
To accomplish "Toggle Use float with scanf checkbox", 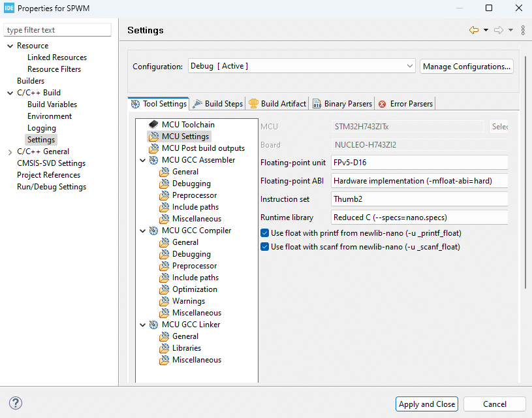I will pos(264,246).
